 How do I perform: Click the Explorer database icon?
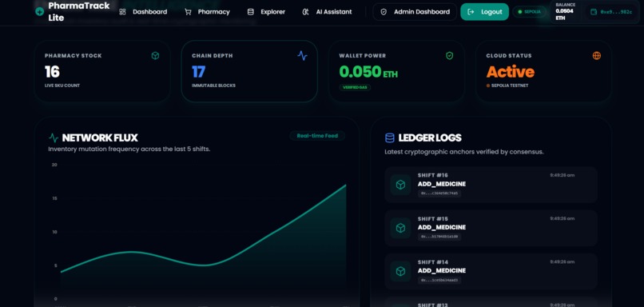251,12
